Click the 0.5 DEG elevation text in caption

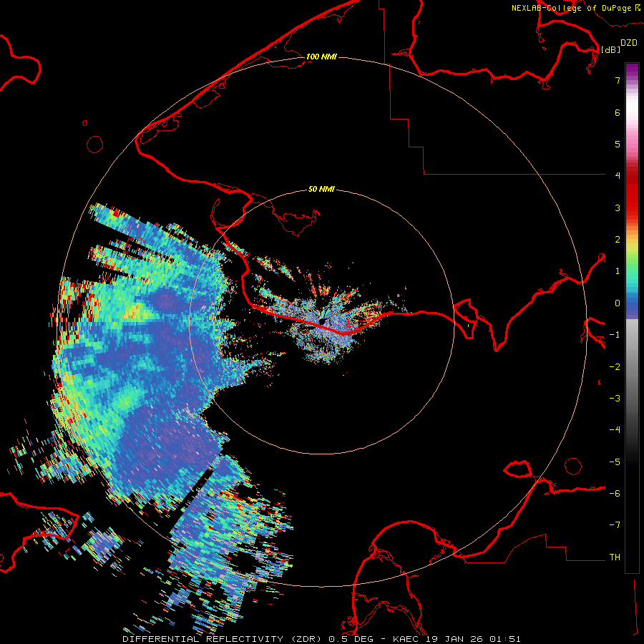(351, 639)
